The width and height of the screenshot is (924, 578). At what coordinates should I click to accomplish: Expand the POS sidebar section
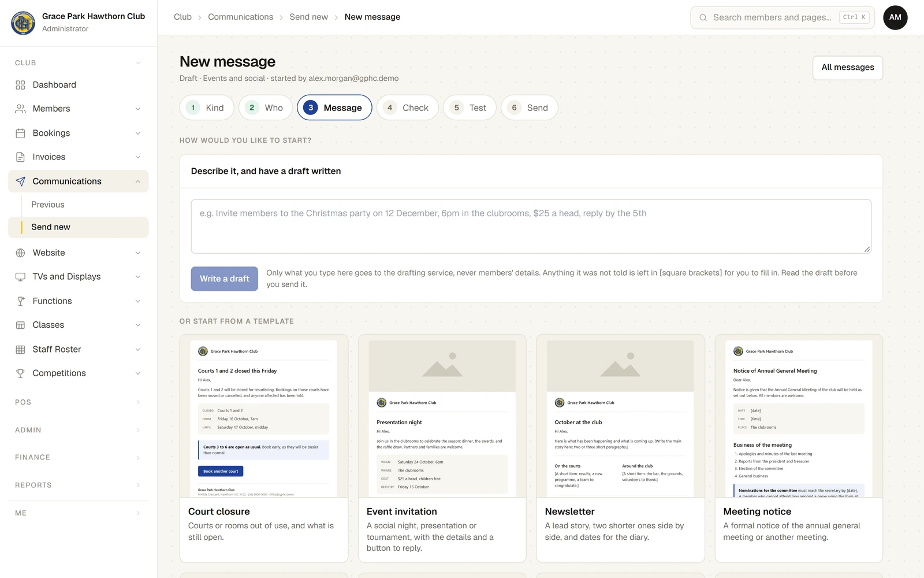(x=79, y=402)
